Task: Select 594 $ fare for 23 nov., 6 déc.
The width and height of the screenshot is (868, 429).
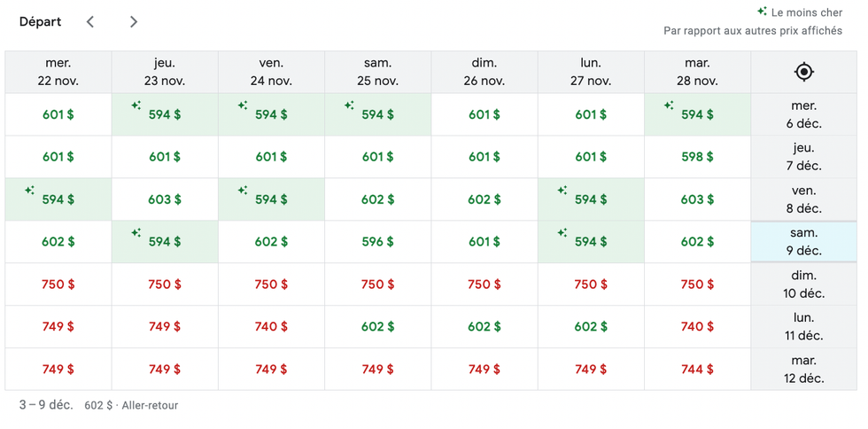Action: click(165, 114)
